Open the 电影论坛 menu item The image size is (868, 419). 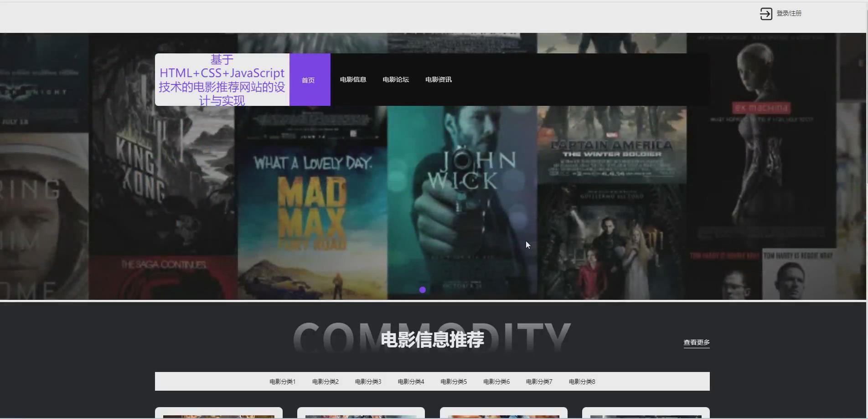click(x=396, y=80)
